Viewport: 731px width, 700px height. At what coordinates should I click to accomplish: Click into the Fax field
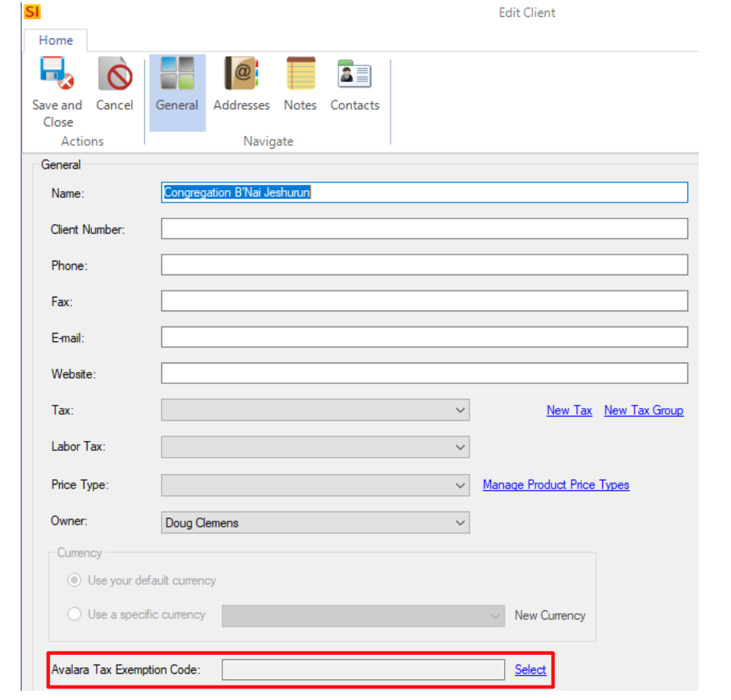coord(424,301)
